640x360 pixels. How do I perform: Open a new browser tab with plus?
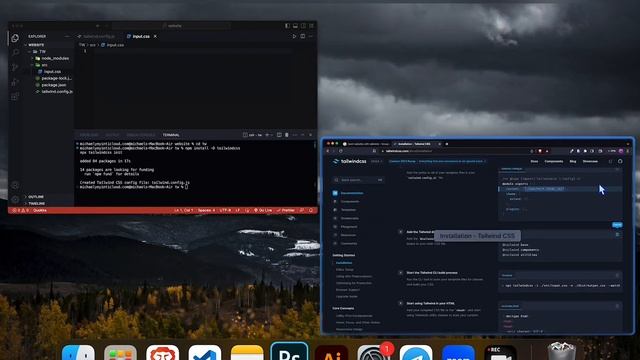447,144
